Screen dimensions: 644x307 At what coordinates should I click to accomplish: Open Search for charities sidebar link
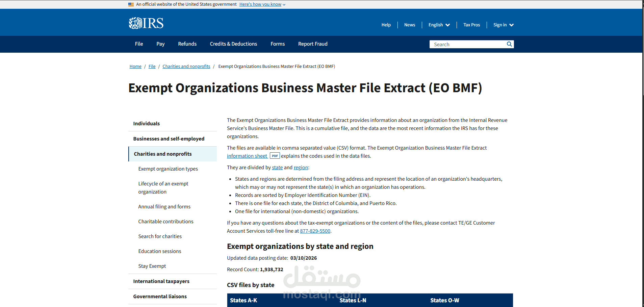click(x=160, y=236)
